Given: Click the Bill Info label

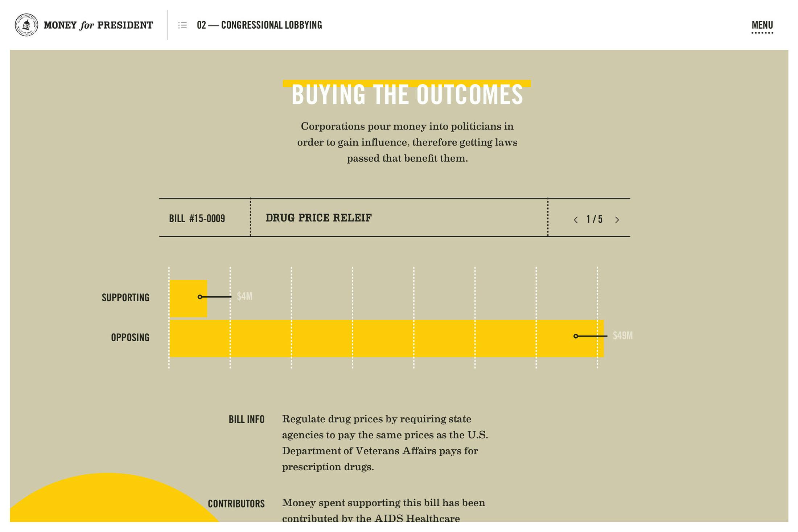Looking at the screenshot, I should (x=246, y=420).
